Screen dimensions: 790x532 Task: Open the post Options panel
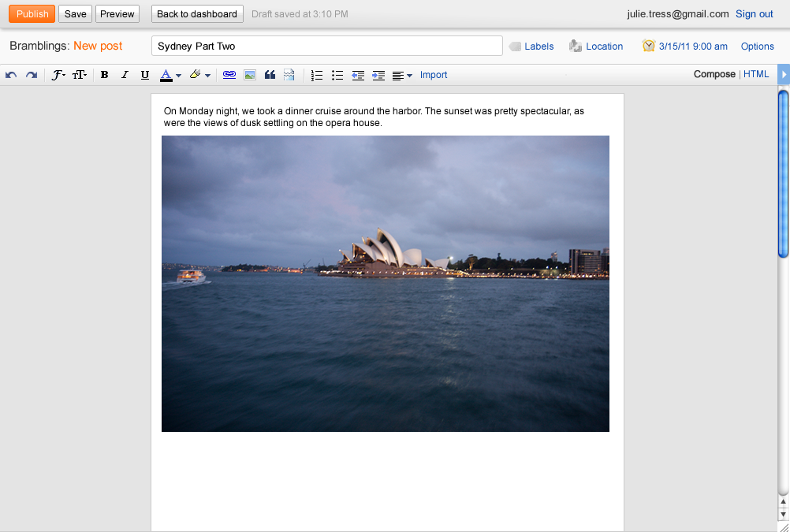point(757,47)
